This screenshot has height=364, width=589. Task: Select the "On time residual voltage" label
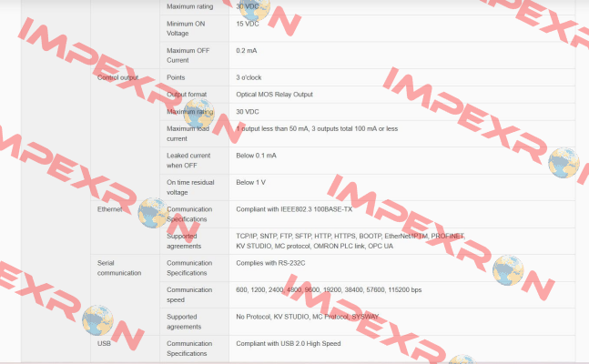pos(190,187)
